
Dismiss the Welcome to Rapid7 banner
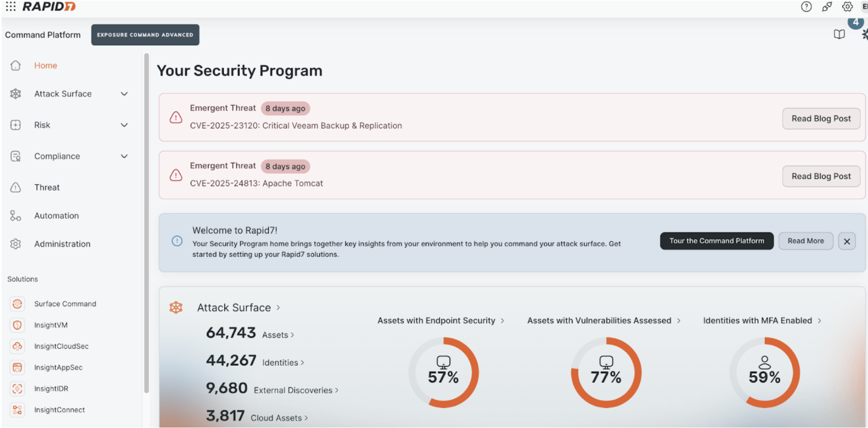(x=846, y=241)
